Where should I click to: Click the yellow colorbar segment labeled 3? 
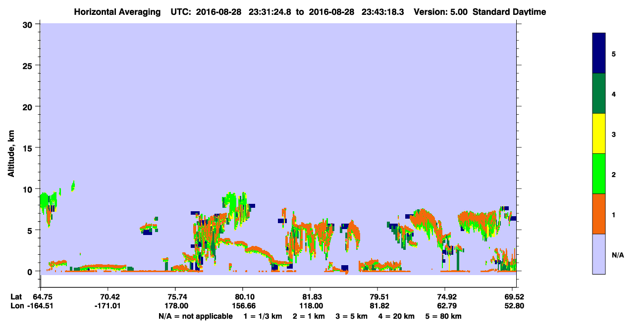599,134
